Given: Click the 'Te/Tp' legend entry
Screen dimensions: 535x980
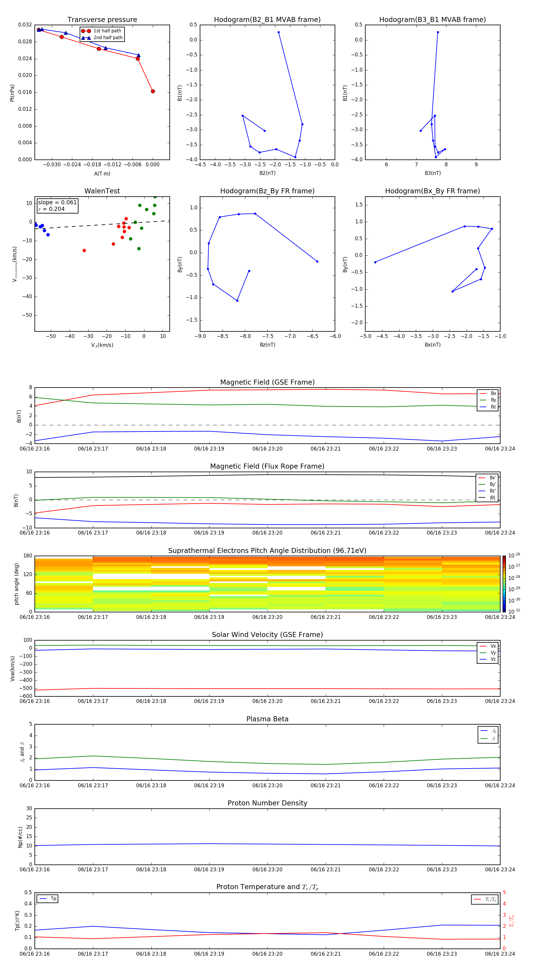Looking at the screenshot, I should click(485, 899).
